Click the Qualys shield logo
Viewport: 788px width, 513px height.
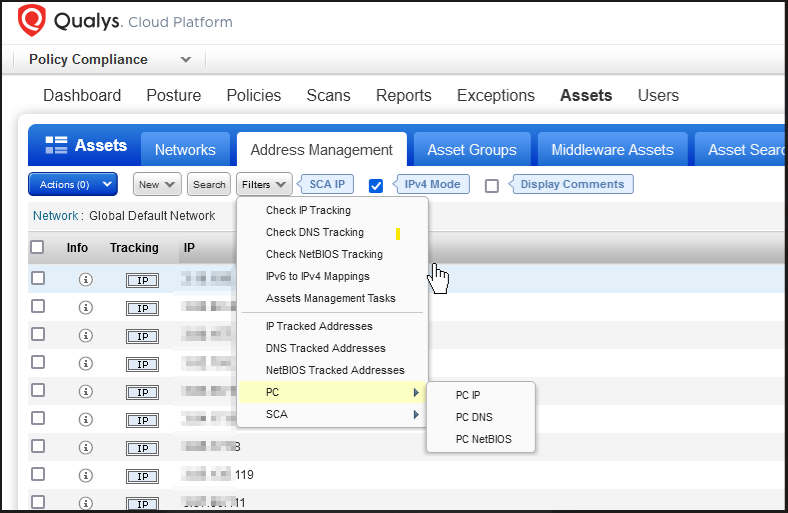[32, 20]
